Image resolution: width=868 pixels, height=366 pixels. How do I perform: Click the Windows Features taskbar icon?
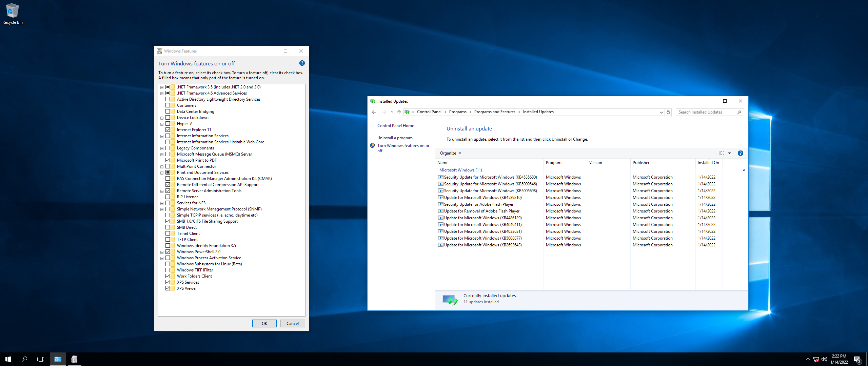click(x=74, y=359)
